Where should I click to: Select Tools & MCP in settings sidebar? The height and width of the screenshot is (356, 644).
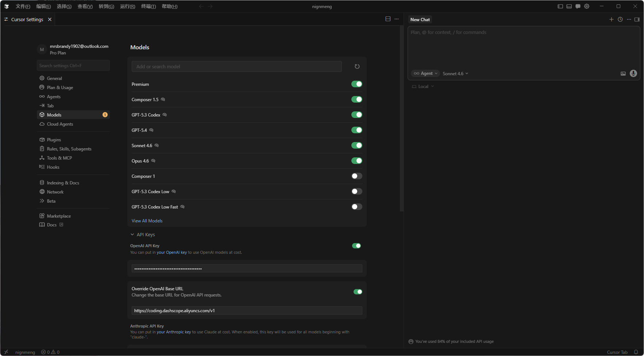[x=59, y=158]
